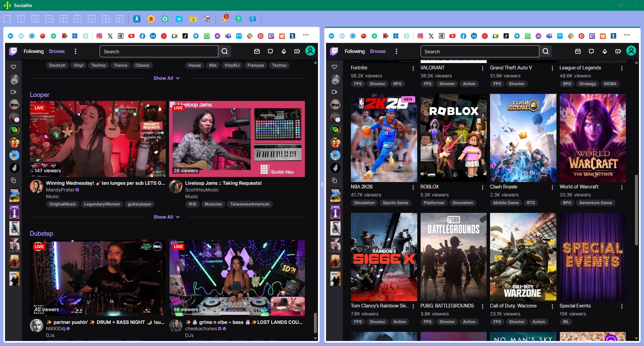Image resolution: width=644 pixels, height=346 pixels.
Task: Select the single pane layout
Action: click(7, 19)
